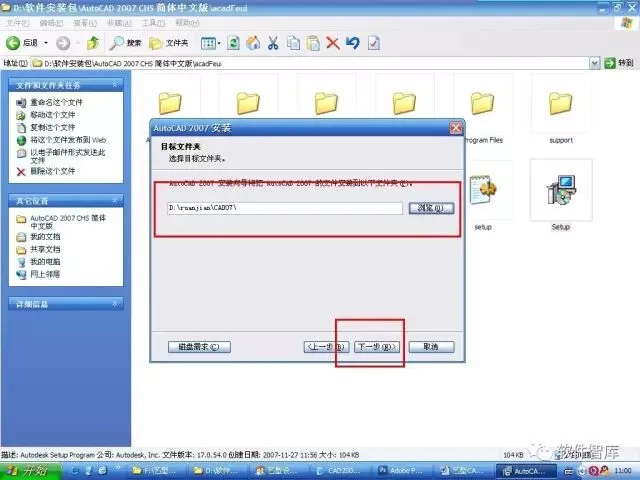Click the Copy icon in toolbar
The image size is (640, 480).
293,43
